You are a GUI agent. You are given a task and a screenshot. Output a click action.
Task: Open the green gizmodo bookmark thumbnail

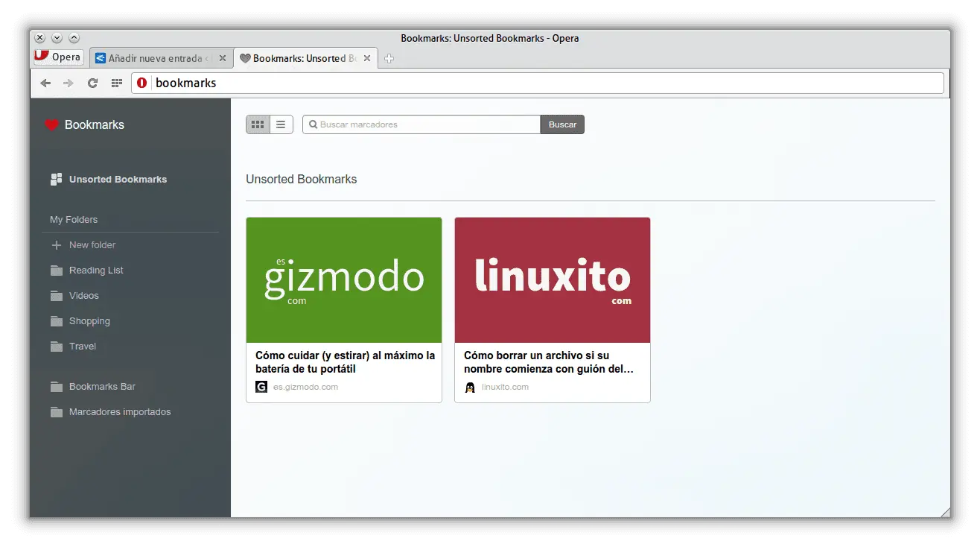[x=344, y=280]
